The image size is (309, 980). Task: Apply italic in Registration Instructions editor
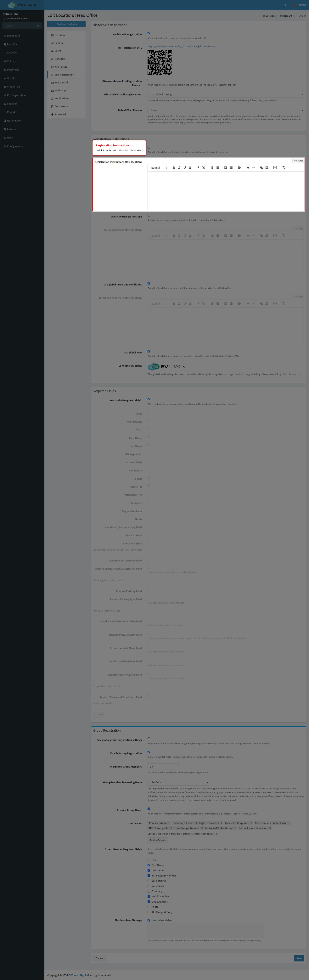tap(179, 168)
